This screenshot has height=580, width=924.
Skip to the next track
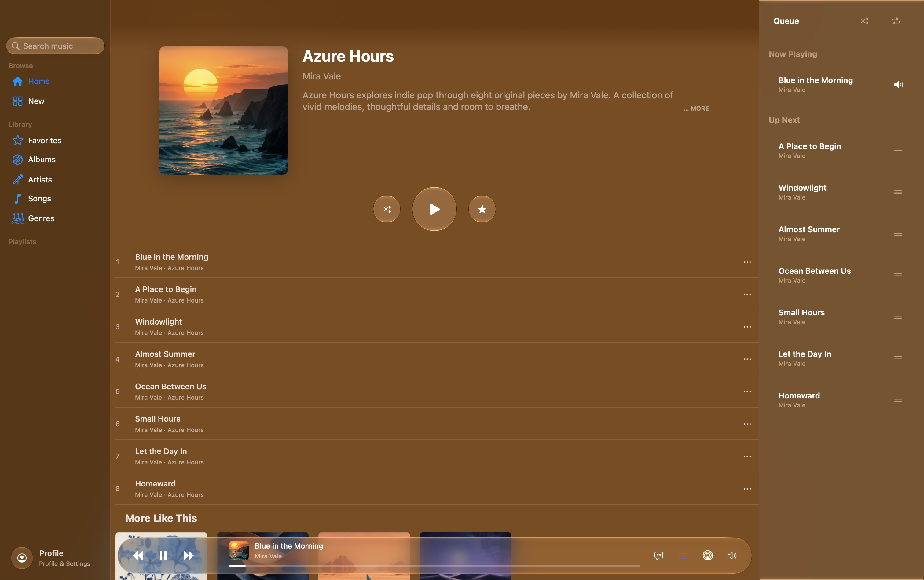(188, 556)
